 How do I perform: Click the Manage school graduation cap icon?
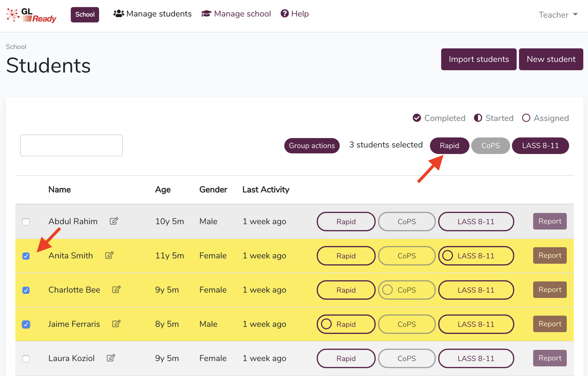[x=206, y=13]
